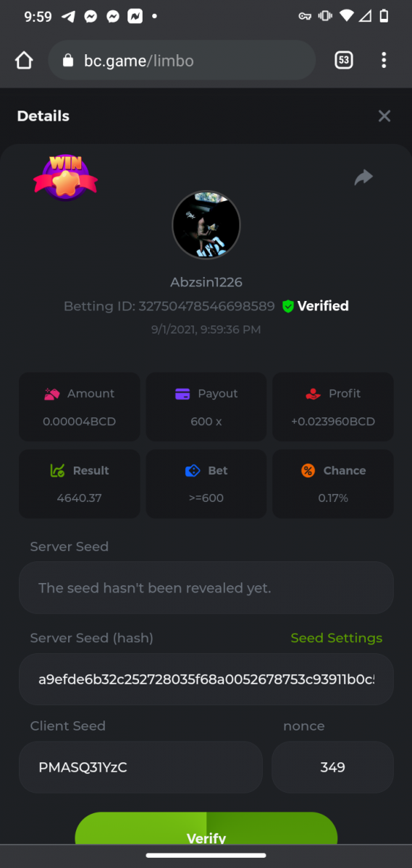Select the nonce field showing 349
Image resolution: width=412 pixels, height=868 pixels.
click(x=332, y=767)
